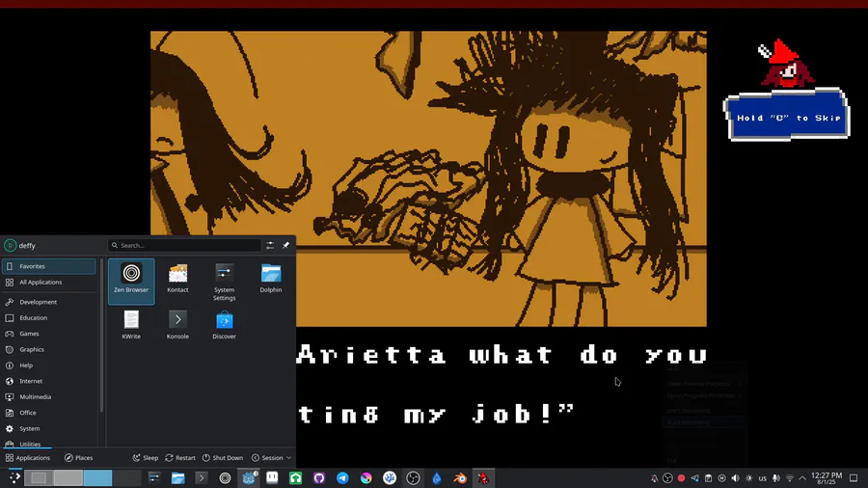Launch Blender from the taskbar
Viewport: 868px width, 488px height.
pos(460,478)
